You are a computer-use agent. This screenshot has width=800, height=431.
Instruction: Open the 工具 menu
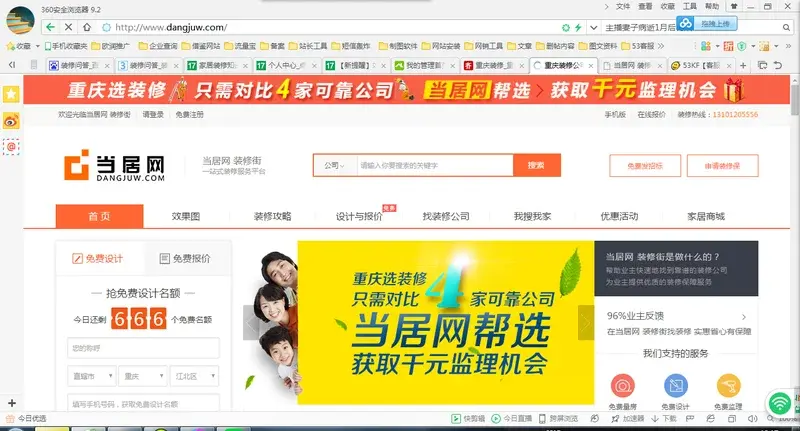point(690,7)
